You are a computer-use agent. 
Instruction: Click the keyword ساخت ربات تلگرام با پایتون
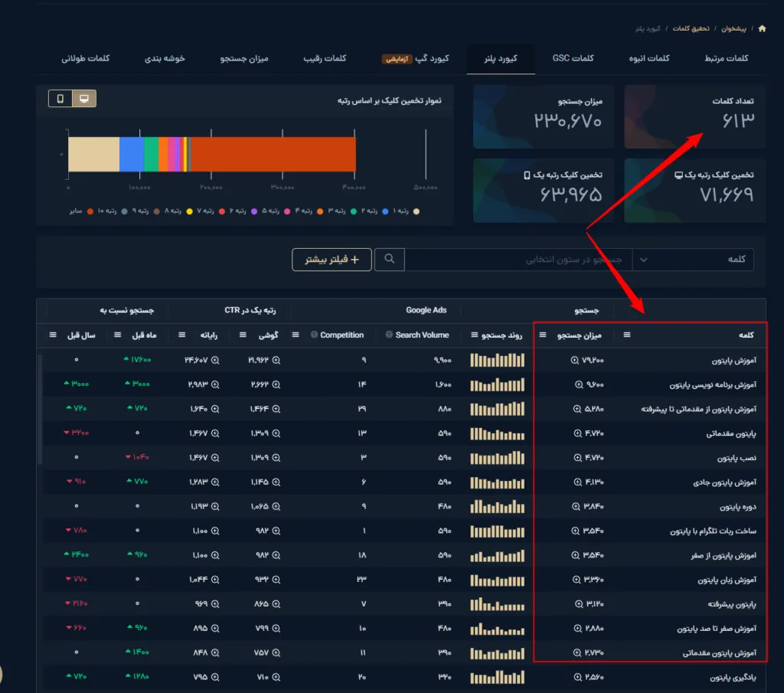tap(713, 531)
